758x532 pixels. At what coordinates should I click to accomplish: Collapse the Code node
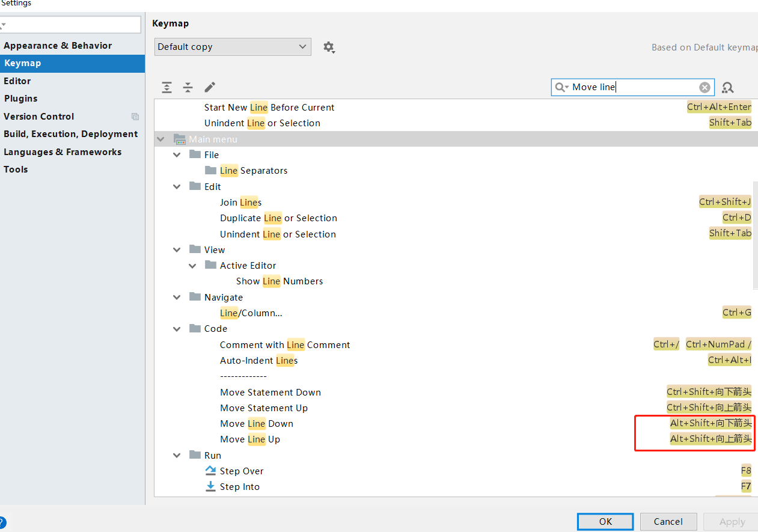click(x=177, y=328)
